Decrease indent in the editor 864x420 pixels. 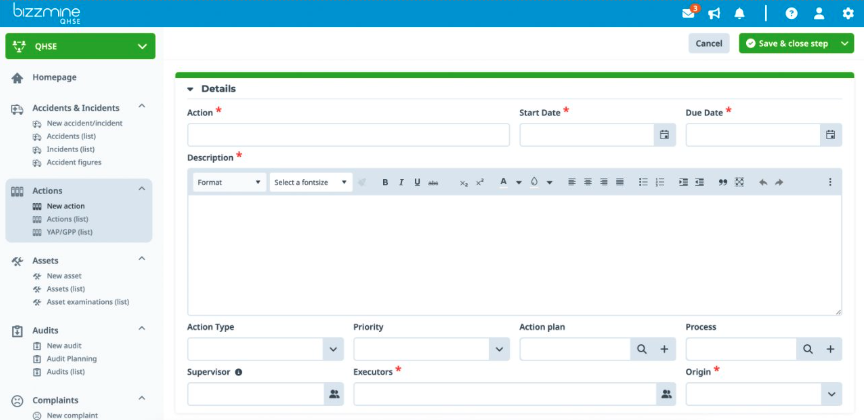click(x=699, y=182)
